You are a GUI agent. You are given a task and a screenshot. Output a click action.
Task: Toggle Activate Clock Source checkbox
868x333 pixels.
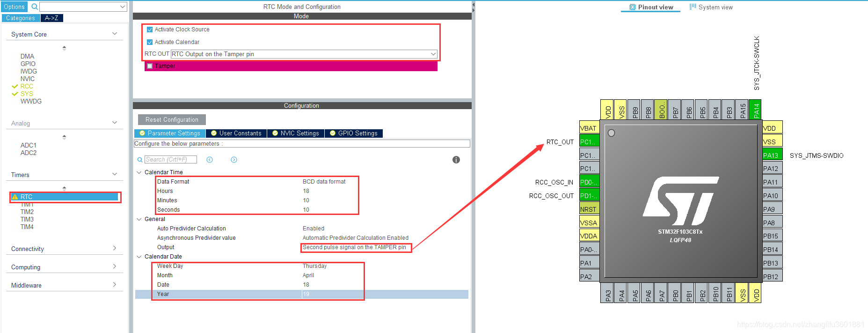tap(150, 30)
